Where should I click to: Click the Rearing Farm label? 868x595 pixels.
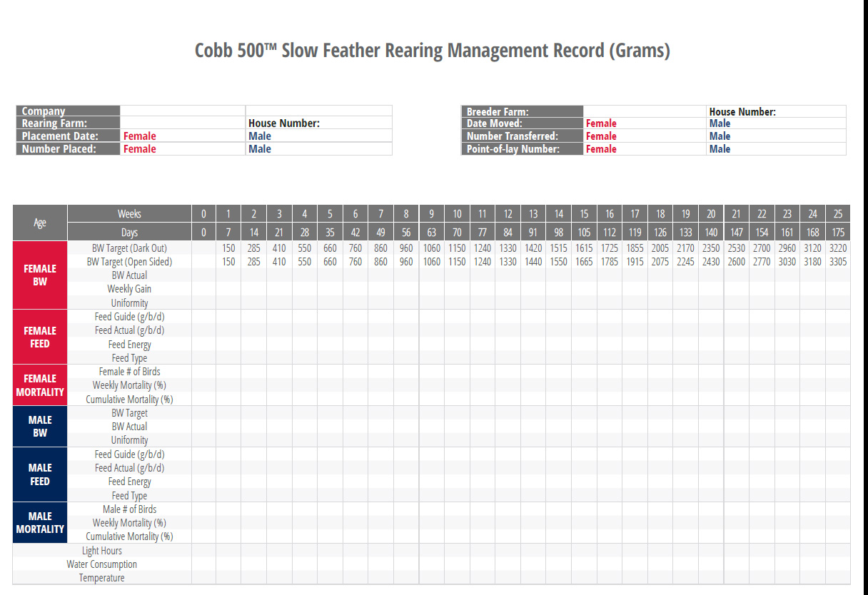click(54, 123)
